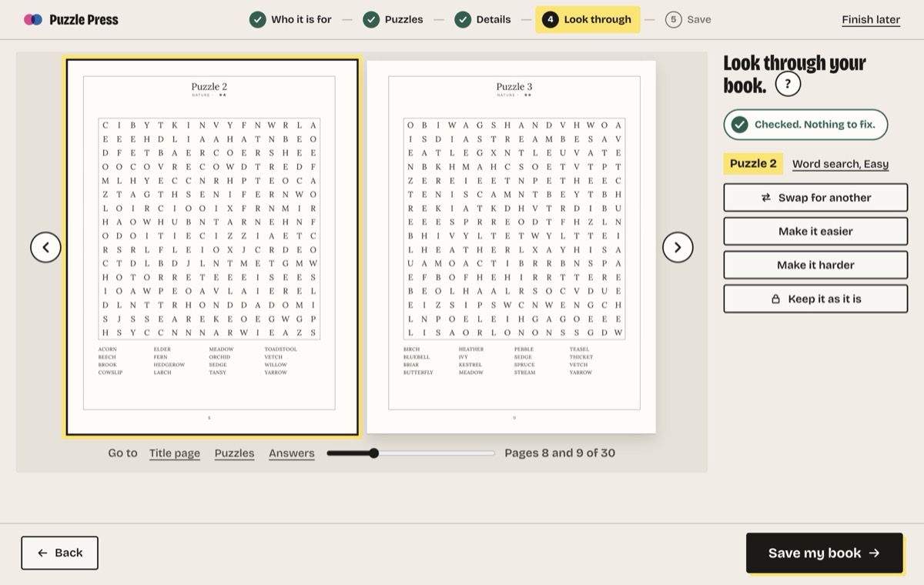Select the Look through step
This screenshot has width=924, height=585.
pos(588,19)
